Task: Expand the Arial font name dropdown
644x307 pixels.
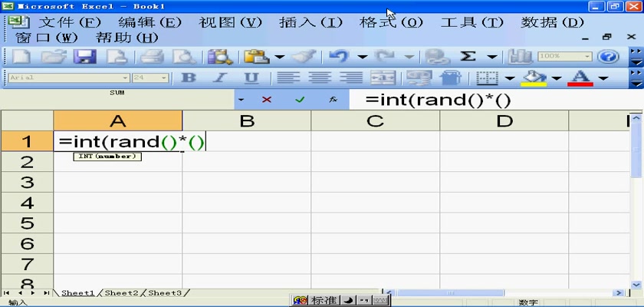Action: coord(126,78)
